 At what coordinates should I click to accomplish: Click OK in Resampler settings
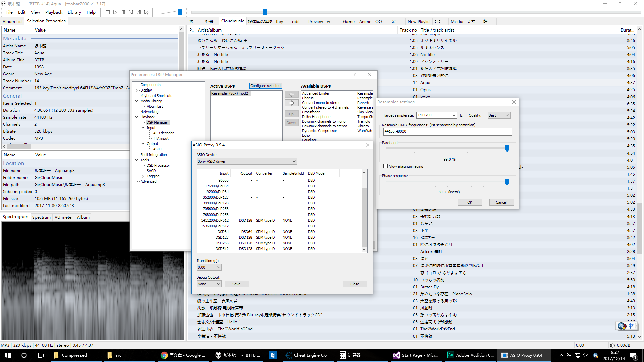coord(470,202)
